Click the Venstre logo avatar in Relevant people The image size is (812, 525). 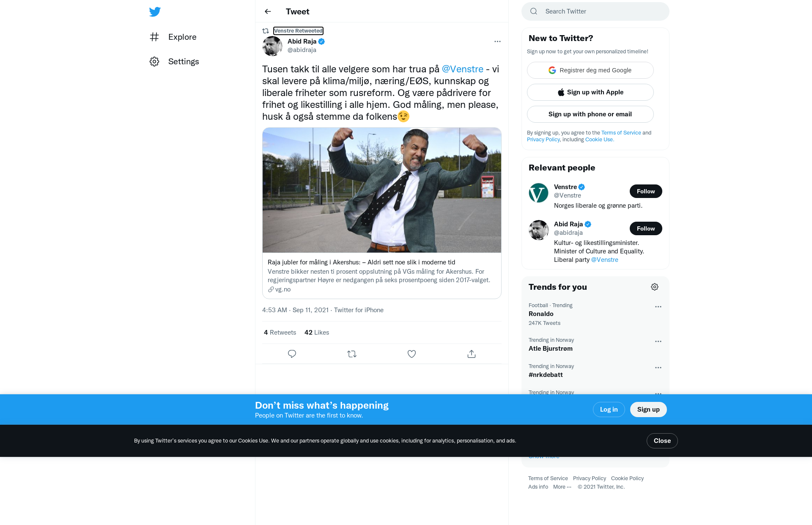click(539, 193)
